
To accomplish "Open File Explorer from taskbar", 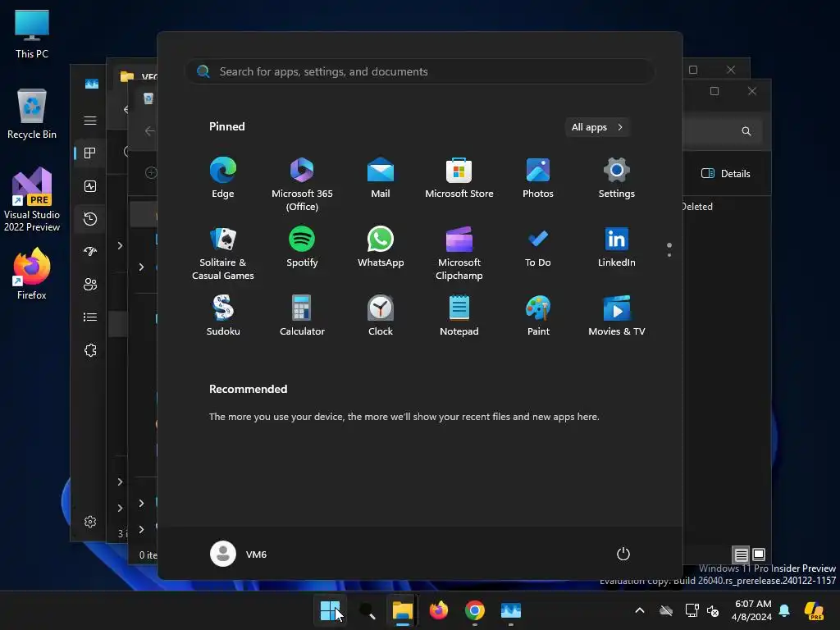I will coord(402,610).
